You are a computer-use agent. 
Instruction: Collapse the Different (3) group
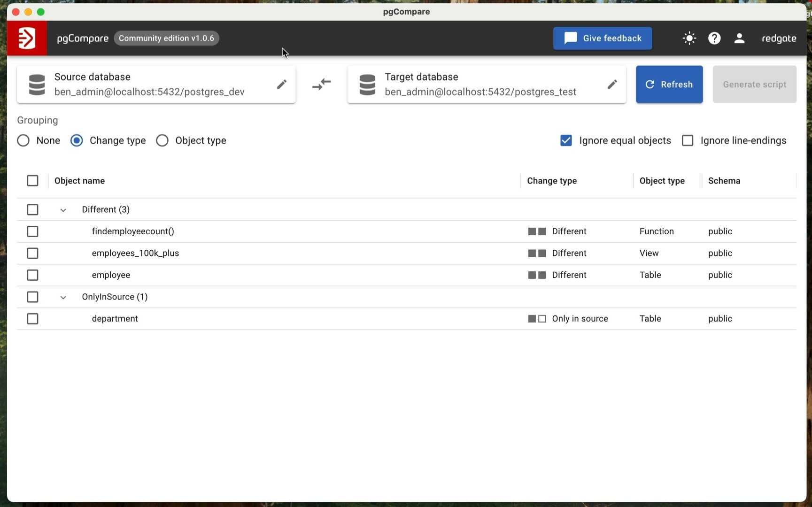(x=63, y=210)
